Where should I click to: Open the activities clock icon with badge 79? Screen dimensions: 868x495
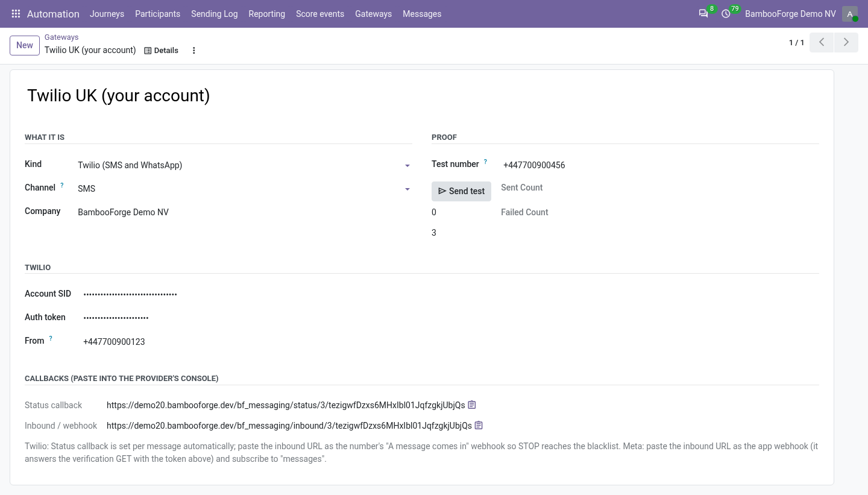click(x=726, y=14)
